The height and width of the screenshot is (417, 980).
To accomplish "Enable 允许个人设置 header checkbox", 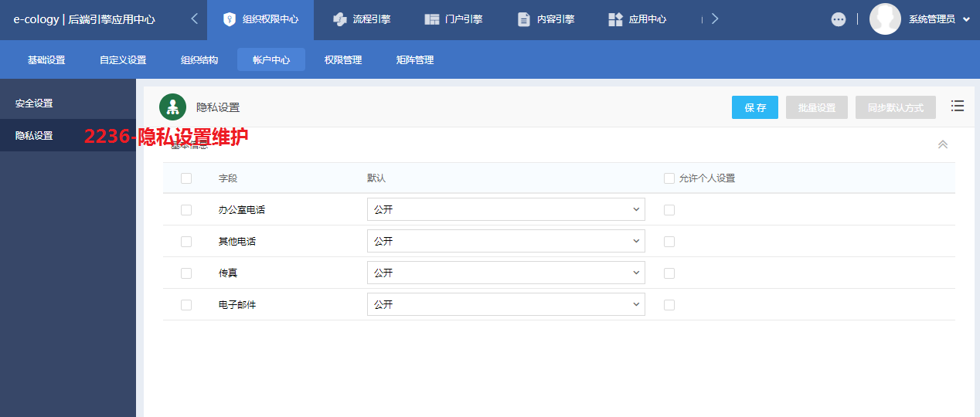I will (x=669, y=178).
